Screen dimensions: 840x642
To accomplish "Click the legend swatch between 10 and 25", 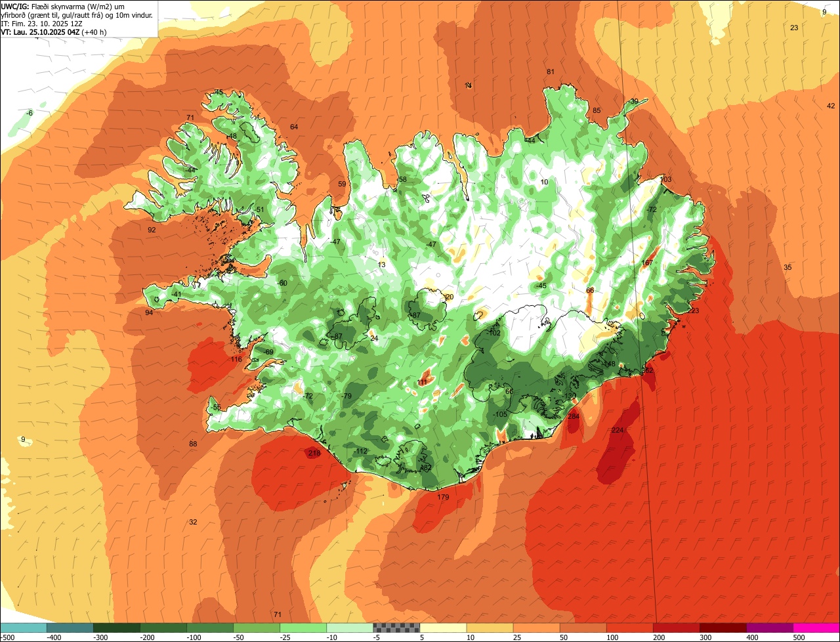I will pos(490,628).
